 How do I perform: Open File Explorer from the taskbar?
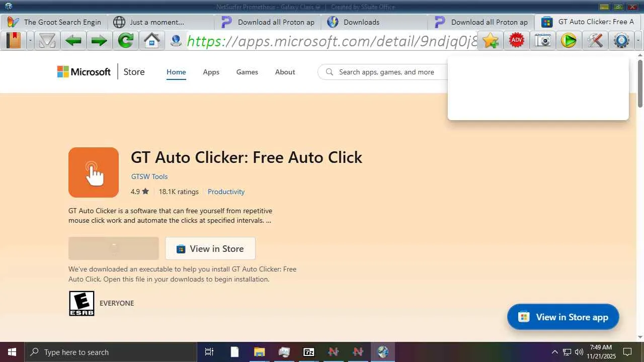pyautogui.click(x=259, y=352)
